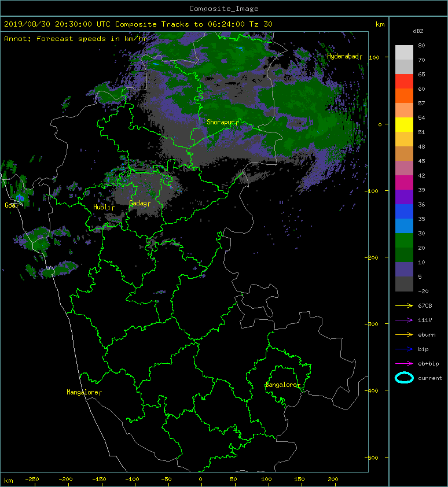
Task: Click the 42 label on dBZ scale
Action: 421,175
